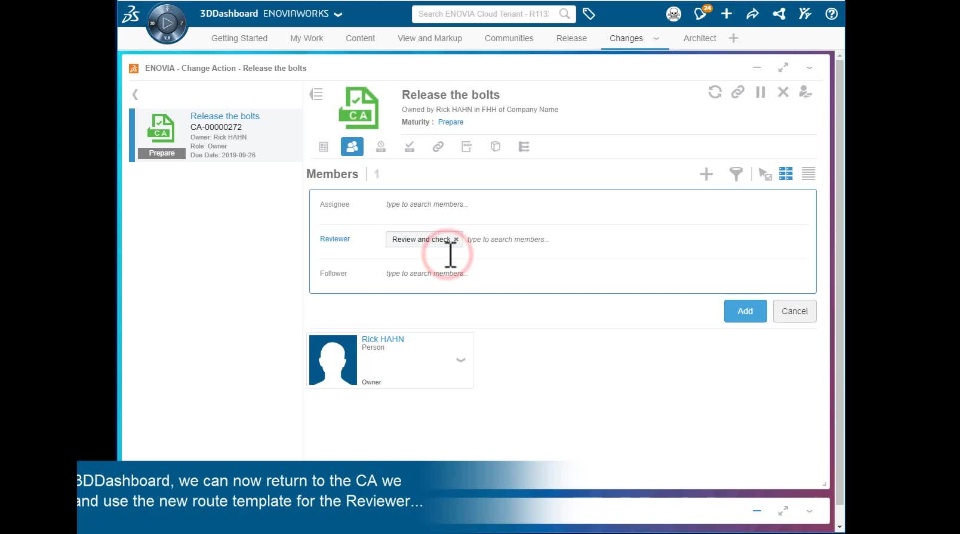
Task: Open Changes tab dropdown chevron
Action: [656, 38]
